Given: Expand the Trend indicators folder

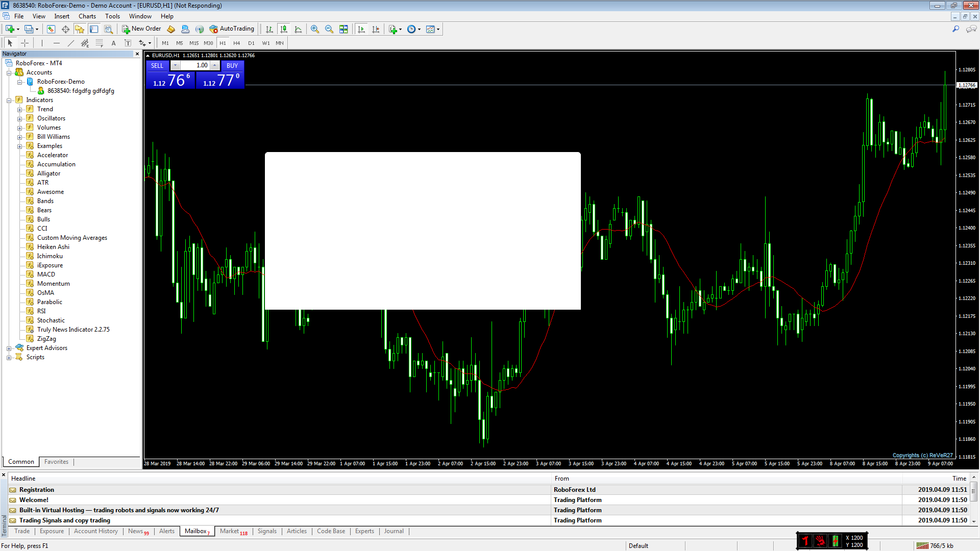Looking at the screenshot, I should pos(19,109).
